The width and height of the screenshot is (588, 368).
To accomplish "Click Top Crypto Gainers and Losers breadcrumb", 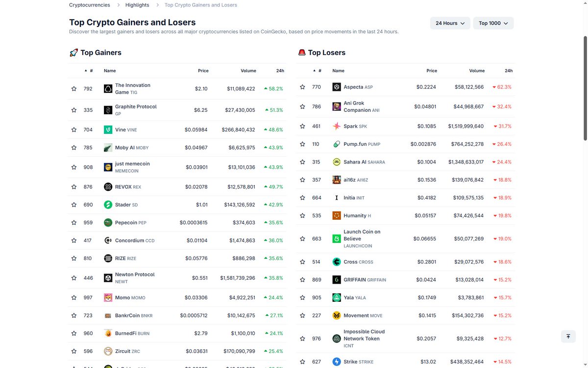I will (x=201, y=5).
